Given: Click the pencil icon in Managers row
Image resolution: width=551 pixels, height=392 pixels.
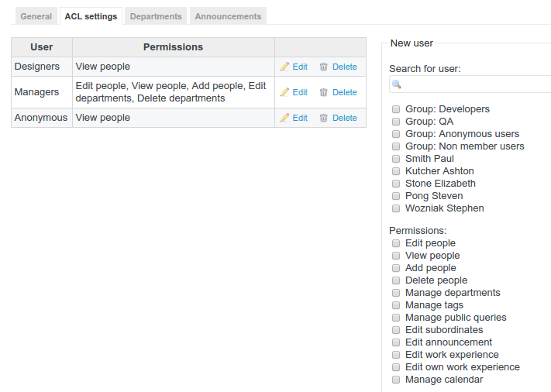Looking at the screenshot, I should point(284,92).
